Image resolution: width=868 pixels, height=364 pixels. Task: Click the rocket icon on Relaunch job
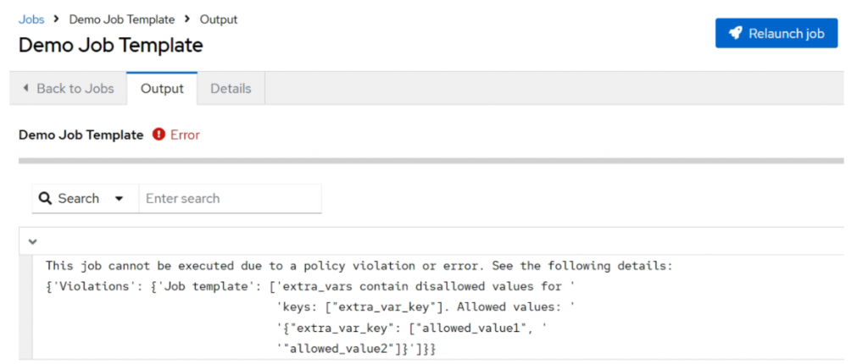click(733, 34)
